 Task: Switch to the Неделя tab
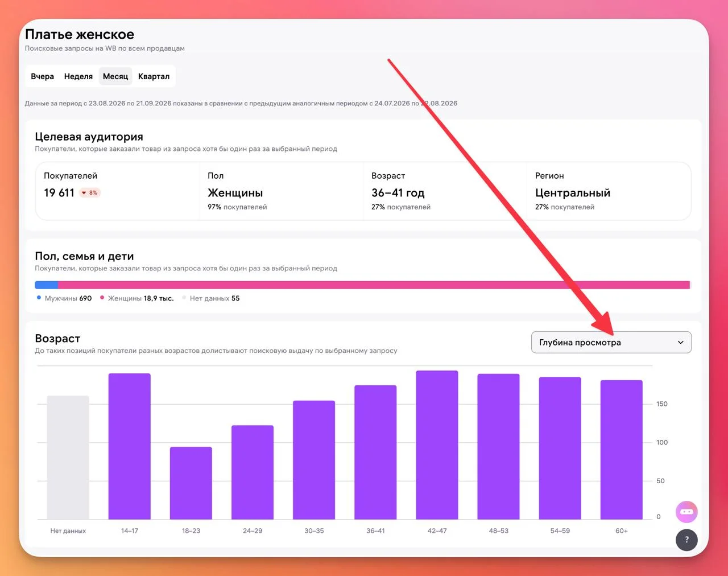(x=78, y=76)
